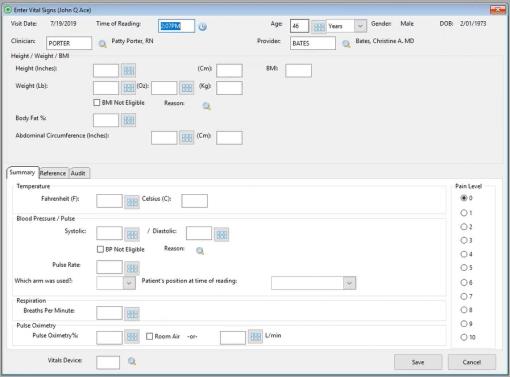Open keypad icon next to Age field

[318, 26]
